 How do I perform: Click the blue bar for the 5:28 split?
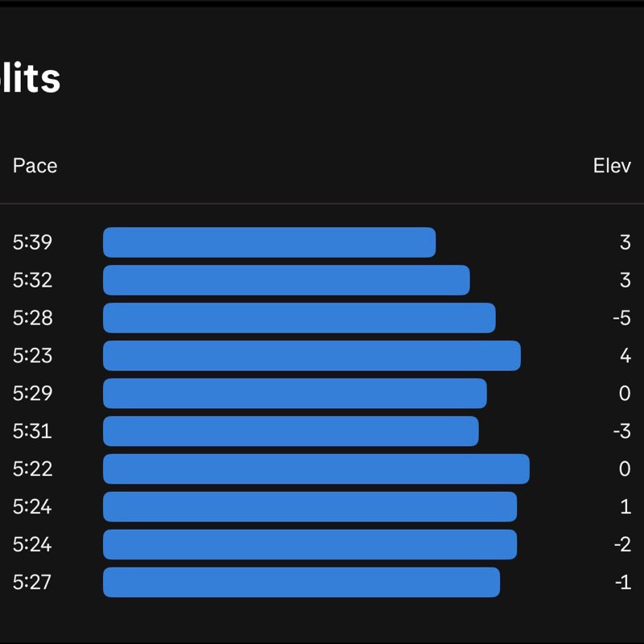(299, 318)
